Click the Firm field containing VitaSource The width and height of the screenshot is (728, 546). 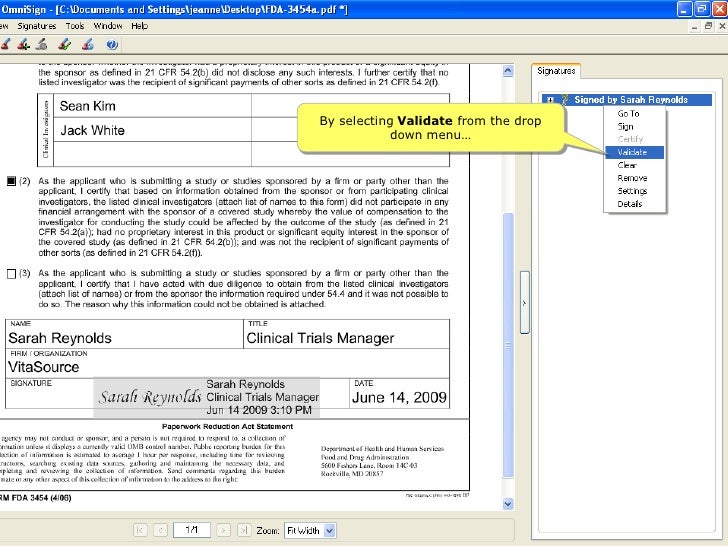click(228, 363)
